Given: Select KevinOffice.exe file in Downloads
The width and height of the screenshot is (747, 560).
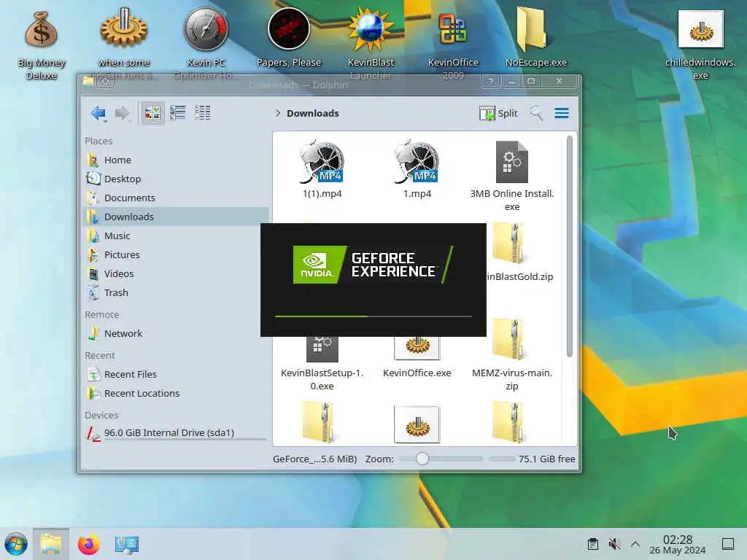Looking at the screenshot, I should 417,358.
